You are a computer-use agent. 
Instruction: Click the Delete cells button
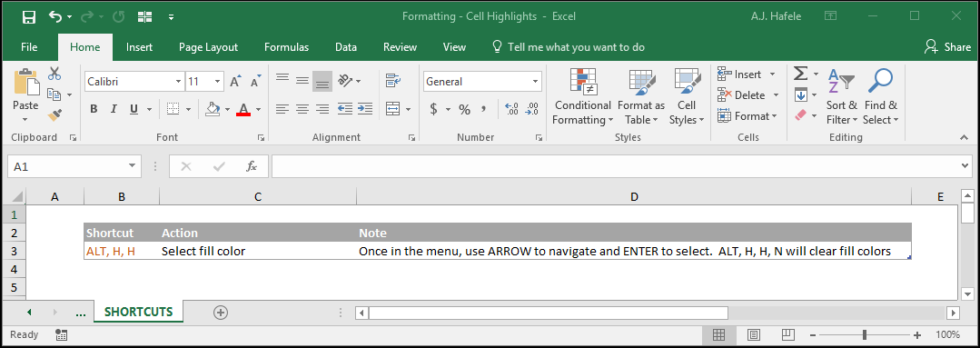[x=748, y=95]
